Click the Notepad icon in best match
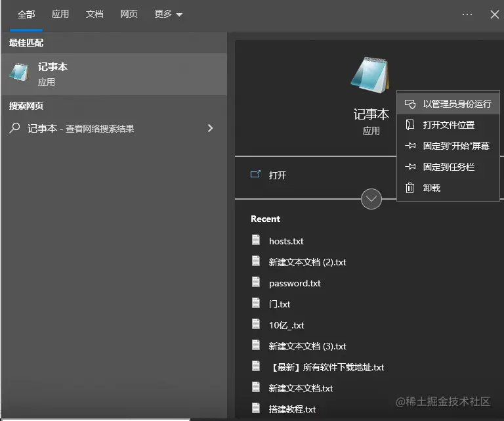This screenshot has width=504, height=421. click(19, 72)
